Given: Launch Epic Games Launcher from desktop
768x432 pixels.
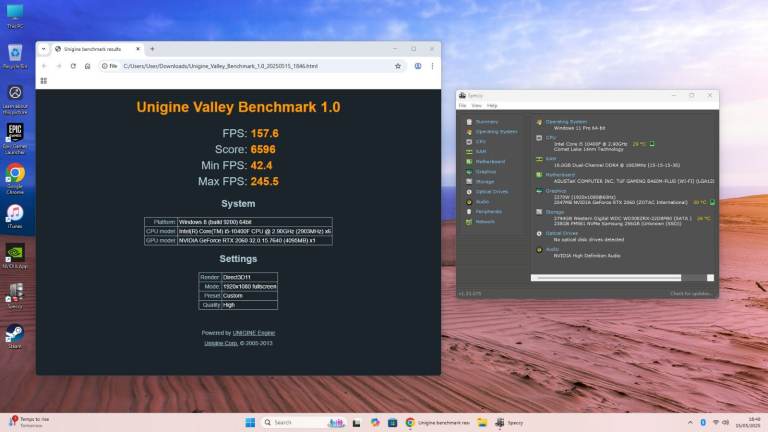Looking at the screenshot, I should point(15,139).
